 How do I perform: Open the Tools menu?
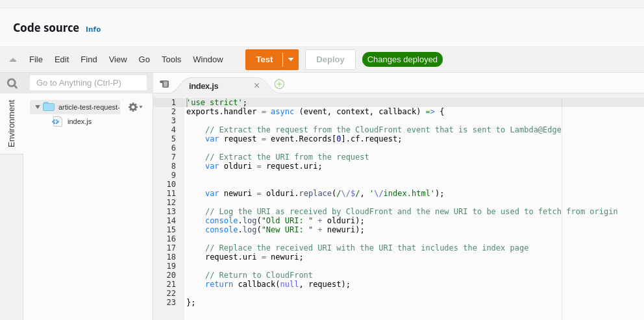[171, 60]
